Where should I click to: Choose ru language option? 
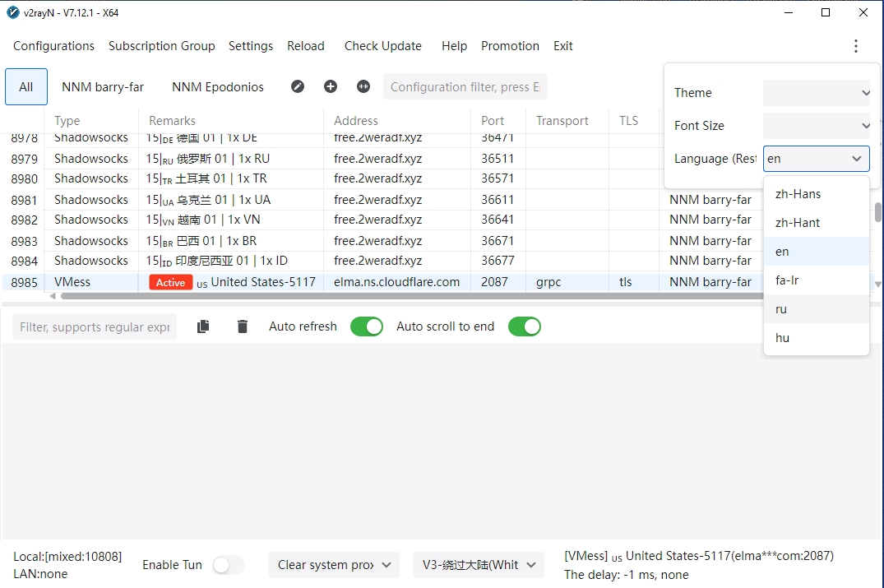pyautogui.click(x=817, y=309)
